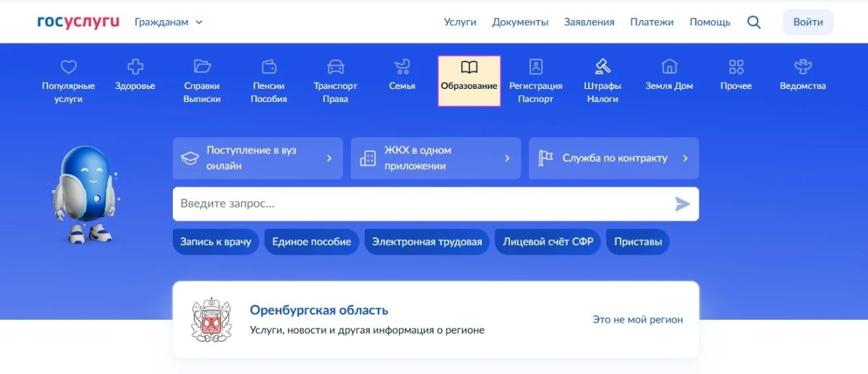Screen dimensions: 868x374
Task: Choose the Единое пособие quick chip
Action: coord(312,242)
